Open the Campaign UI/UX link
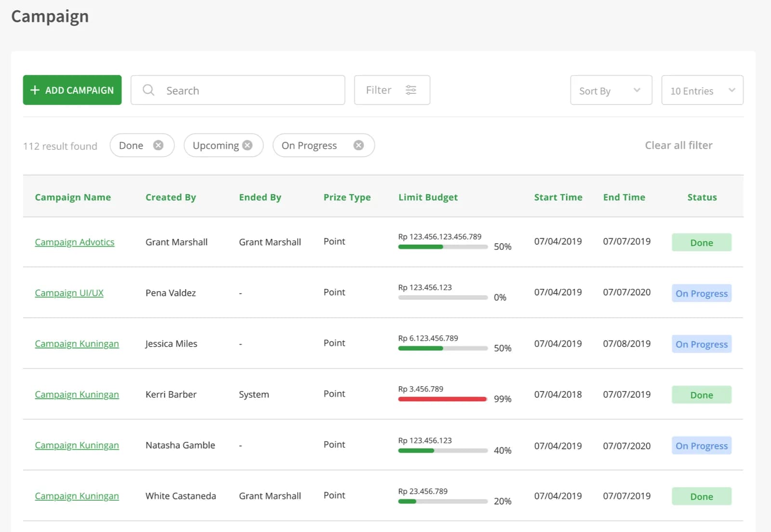Screen dimensions: 771x532 [x=69, y=293]
